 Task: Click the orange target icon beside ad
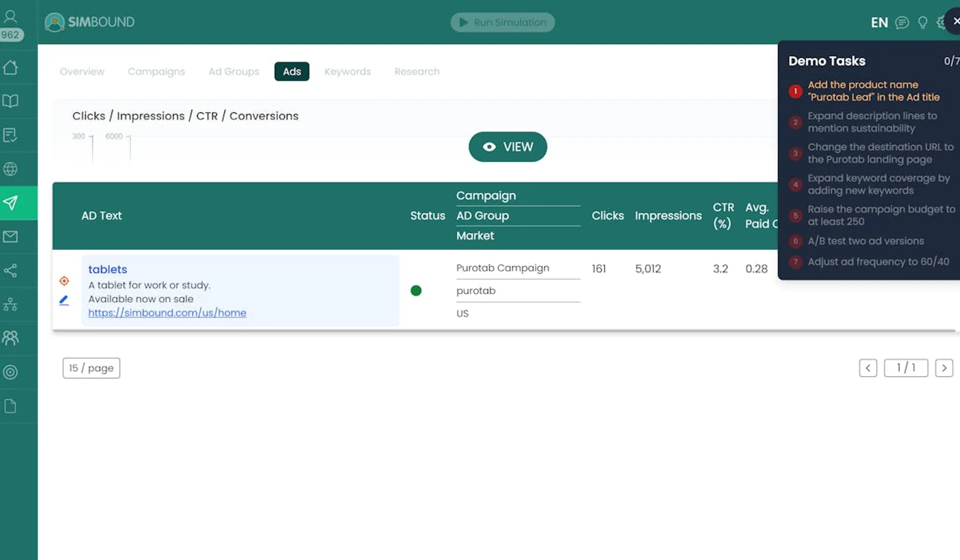tap(64, 281)
